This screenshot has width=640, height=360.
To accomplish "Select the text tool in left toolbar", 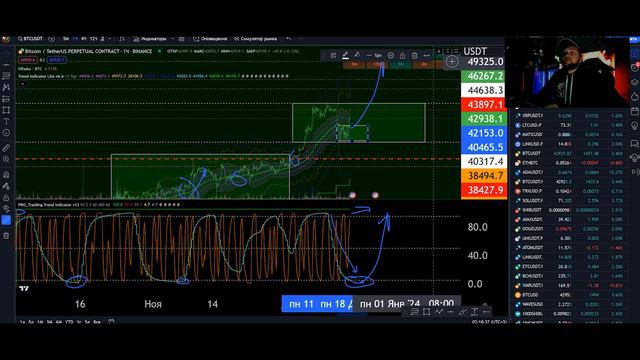I will pyautogui.click(x=6, y=121).
